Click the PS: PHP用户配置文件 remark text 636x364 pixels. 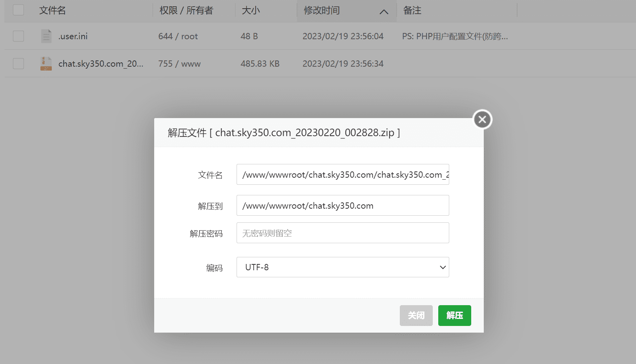(455, 36)
